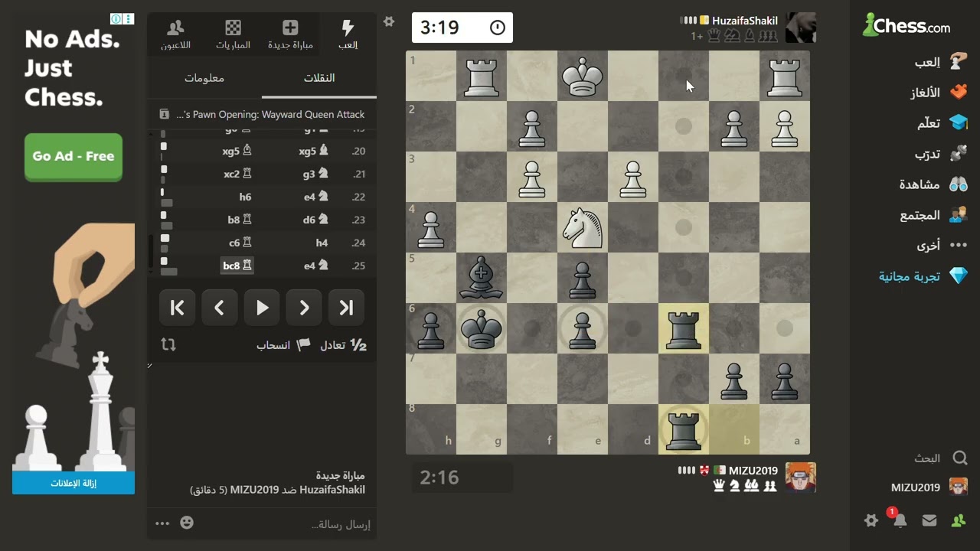
Task: Click the ad info icon
Action: click(x=116, y=19)
